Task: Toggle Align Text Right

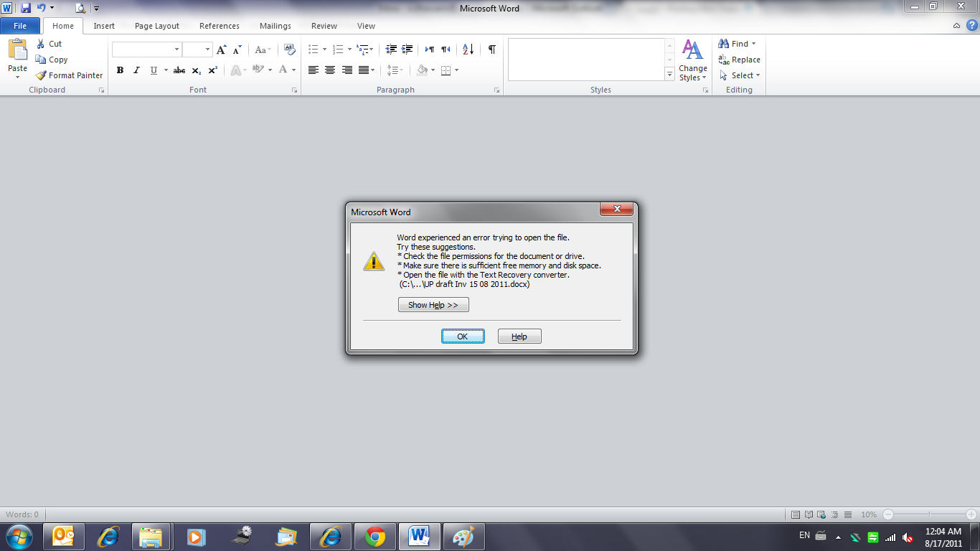Action: pos(347,70)
